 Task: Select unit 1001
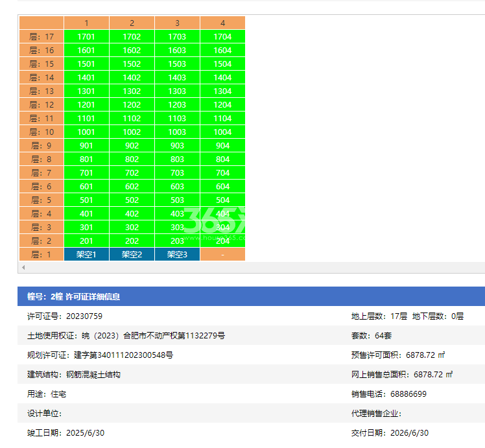coord(86,132)
